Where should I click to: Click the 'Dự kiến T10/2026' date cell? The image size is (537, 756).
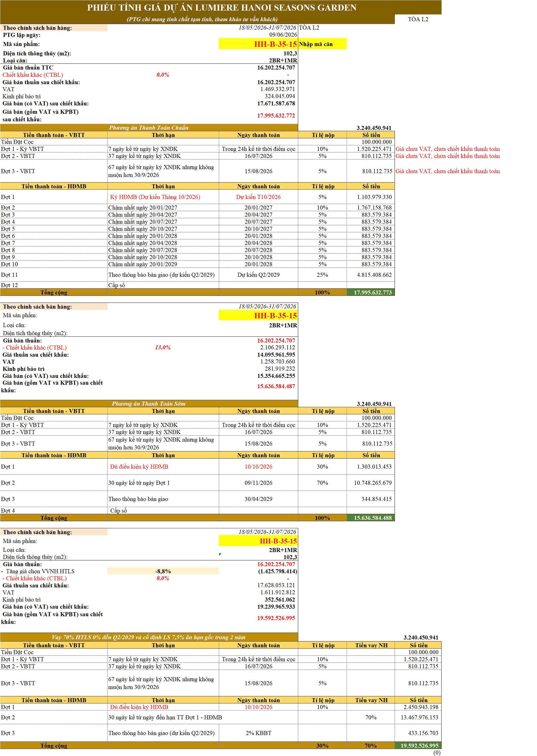(x=258, y=197)
